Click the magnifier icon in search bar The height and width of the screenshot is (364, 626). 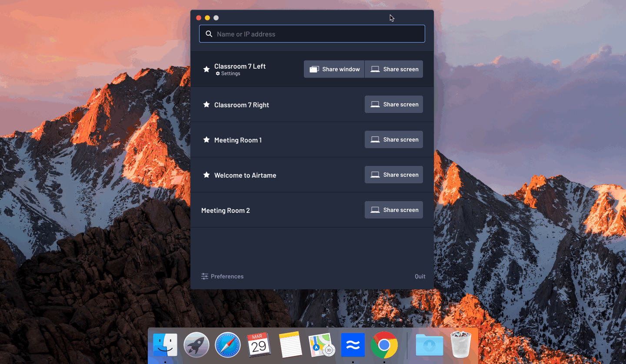[209, 34]
